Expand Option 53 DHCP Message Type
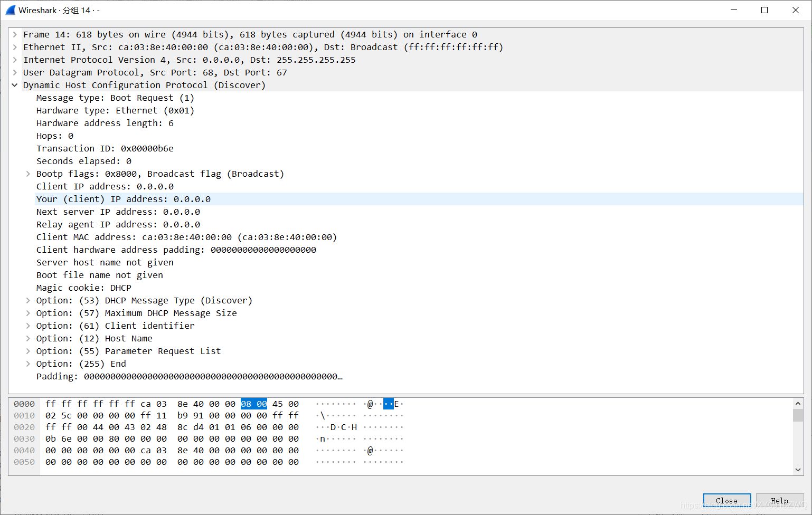 pos(28,300)
